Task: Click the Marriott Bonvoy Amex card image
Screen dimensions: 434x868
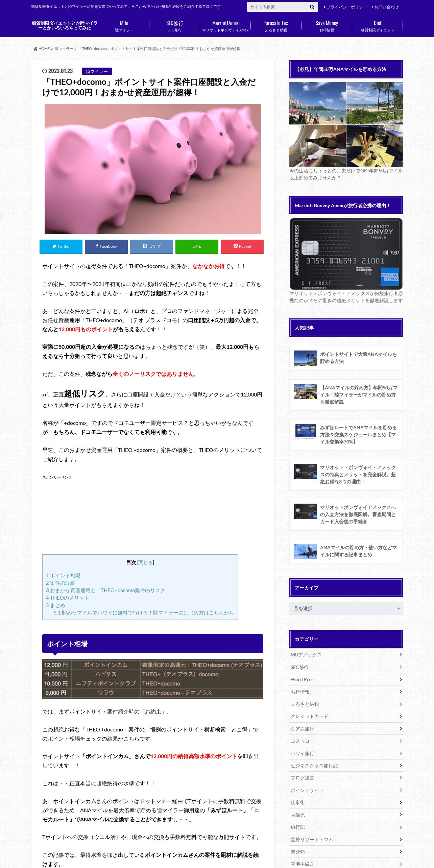Action: click(x=346, y=254)
